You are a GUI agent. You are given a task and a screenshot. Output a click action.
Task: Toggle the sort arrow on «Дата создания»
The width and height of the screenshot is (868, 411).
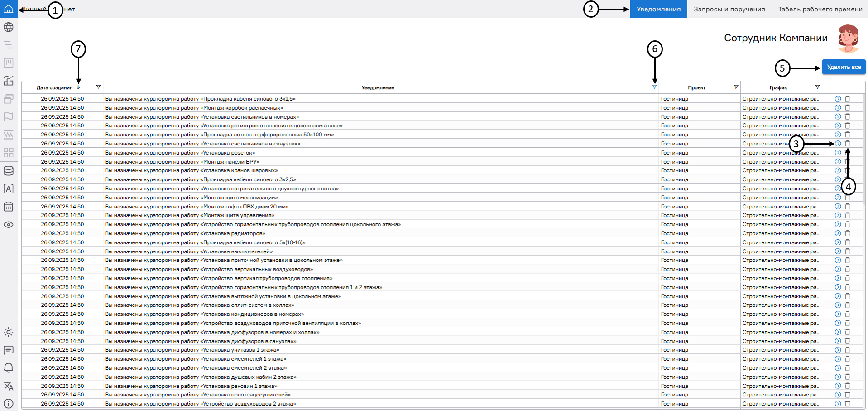tap(78, 87)
